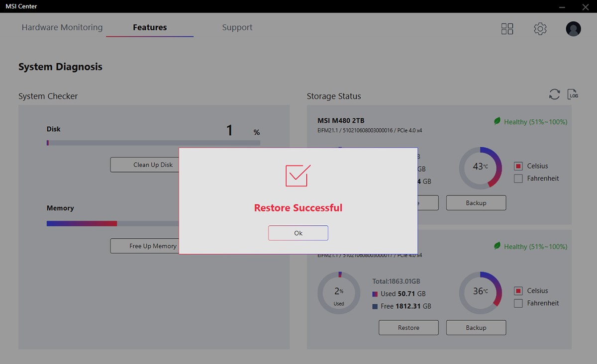Open the settings gear icon
This screenshot has height=364, width=597.
(540, 29)
